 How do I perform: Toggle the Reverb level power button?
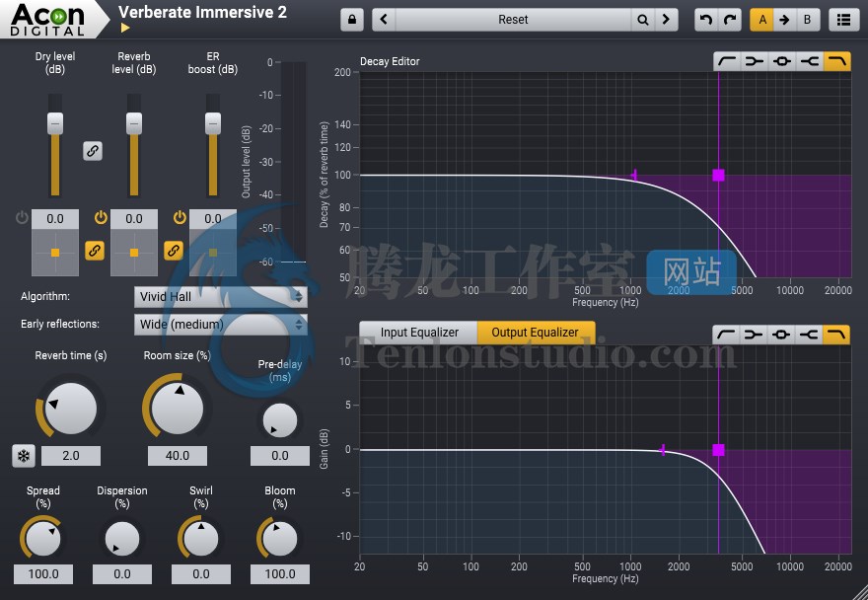pyautogui.click(x=101, y=217)
